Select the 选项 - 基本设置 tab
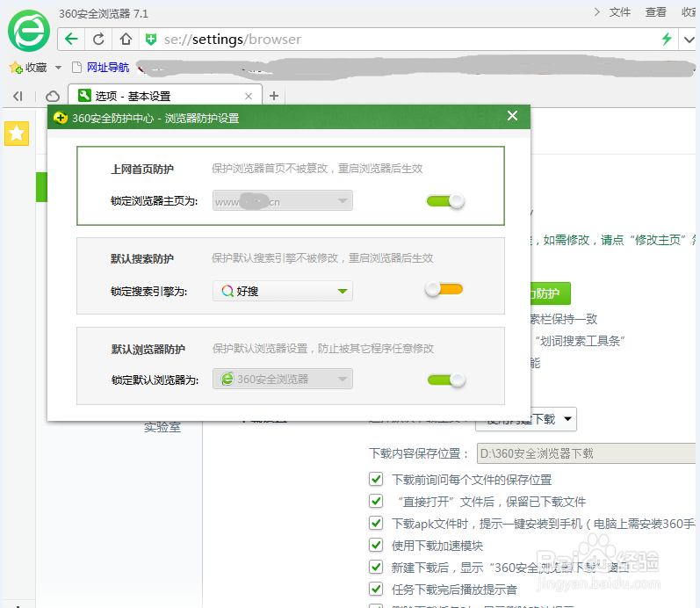The height and width of the screenshot is (608, 700). (x=165, y=96)
